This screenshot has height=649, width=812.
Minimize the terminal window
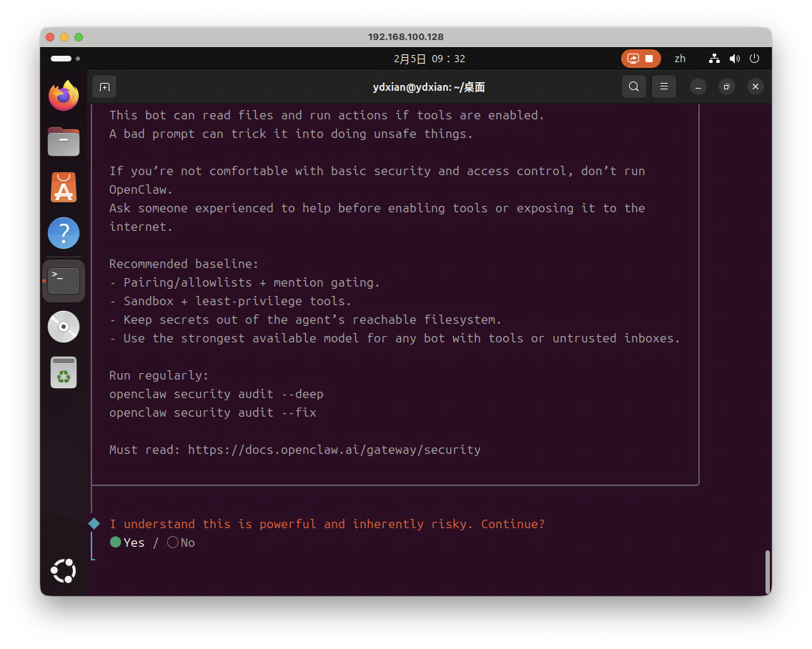click(698, 87)
